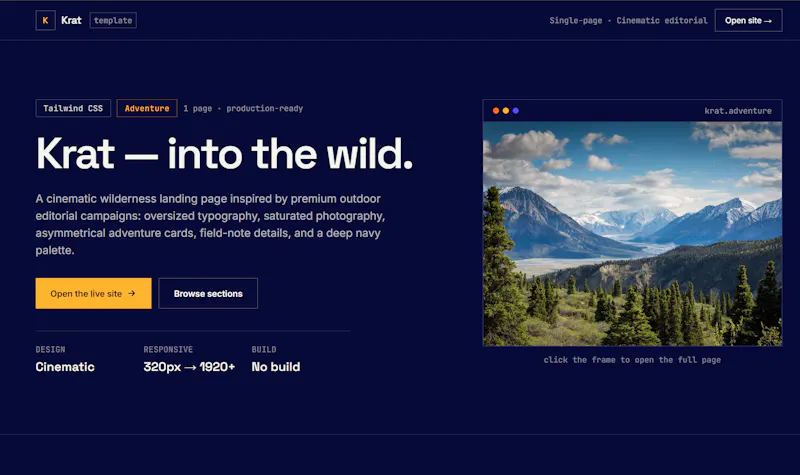The width and height of the screenshot is (800, 475).
Task: Click the BUILD label
Action: coord(264,349)
